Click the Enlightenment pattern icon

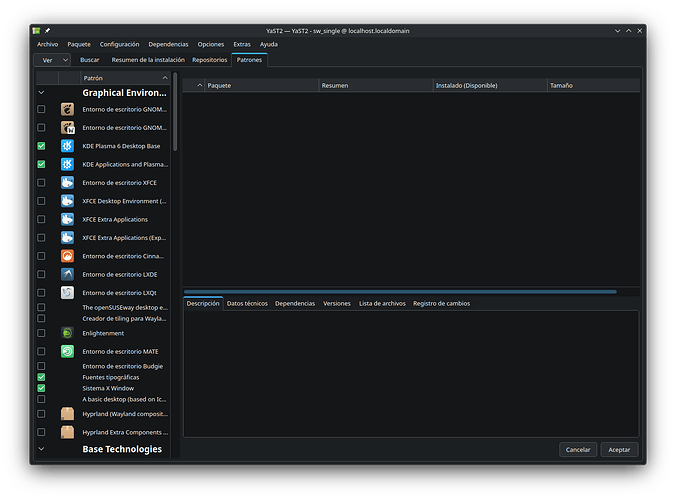67,333
